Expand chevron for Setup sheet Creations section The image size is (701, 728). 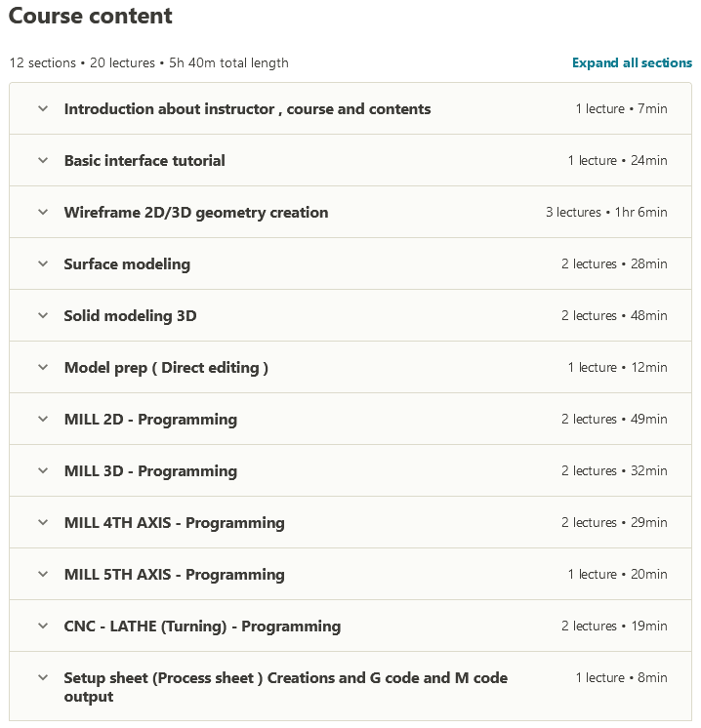click(x=43, y=677)
